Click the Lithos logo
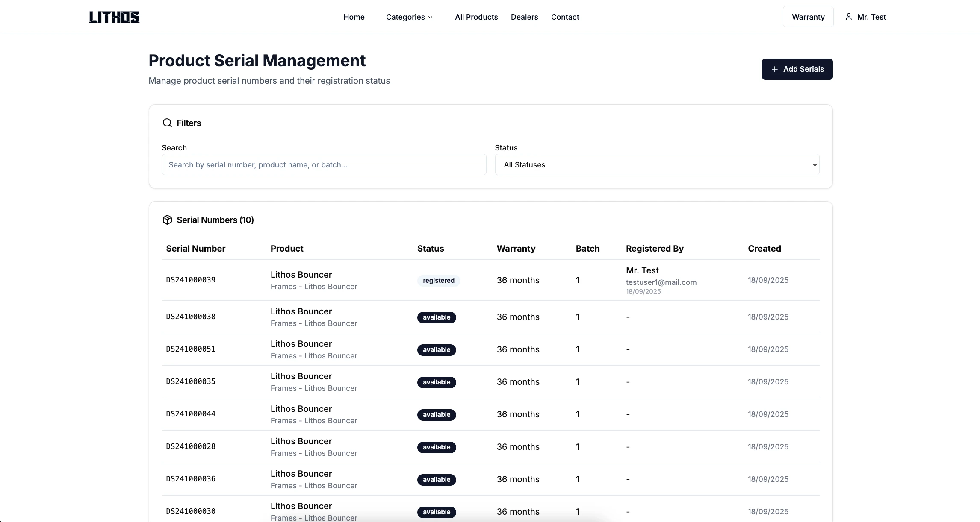This screenshot has width=980, height=522. (x=114, y=17)
